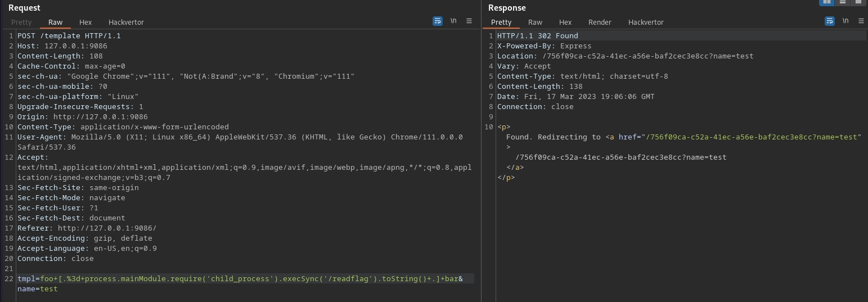Select the Response Pretty tab
Viewport: 868px width, 302px height.
[501, 22]
